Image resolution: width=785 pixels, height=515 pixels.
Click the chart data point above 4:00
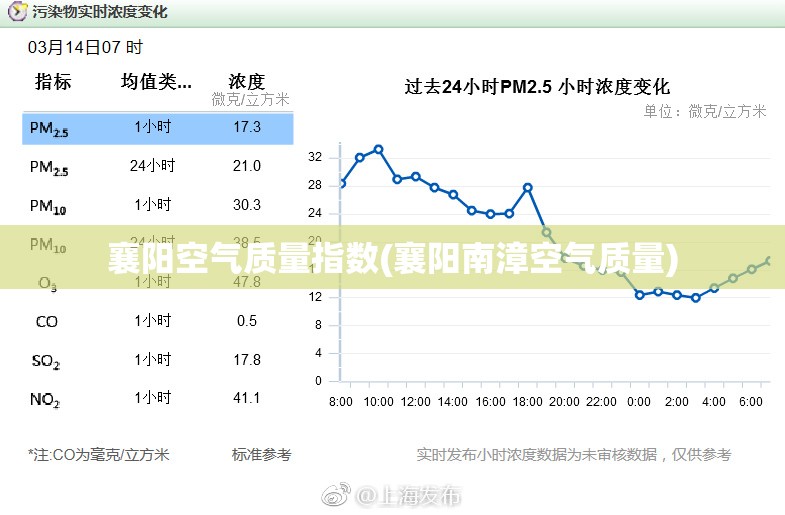(x=714, y=288)
